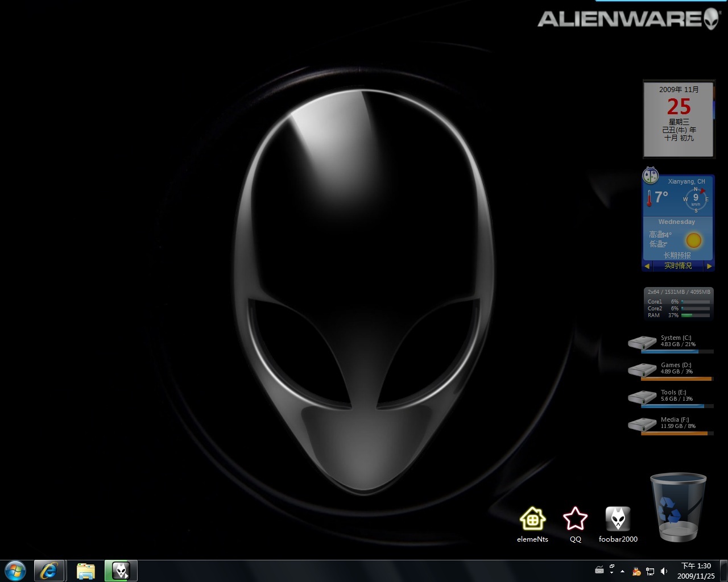Image resolution: width=728 pixels, height=582 pixels.
Task: Open the Windows Start orb
Action: [15, 571]
